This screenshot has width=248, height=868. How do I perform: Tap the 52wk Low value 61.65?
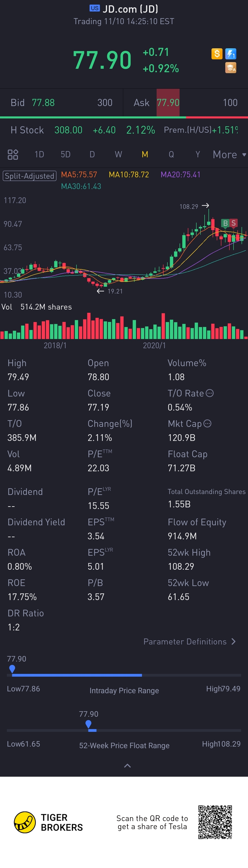click(178, 597)
